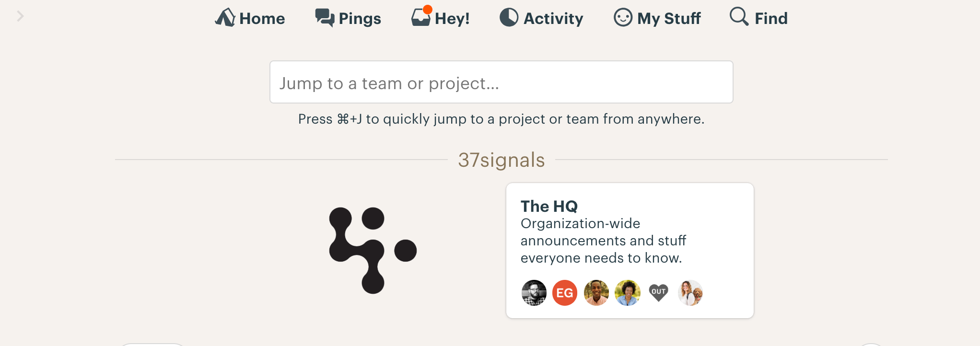Screen dimensions: 980x346
Task: Open the EG avatar on The HQ card
Action: [x=565, y=293]
